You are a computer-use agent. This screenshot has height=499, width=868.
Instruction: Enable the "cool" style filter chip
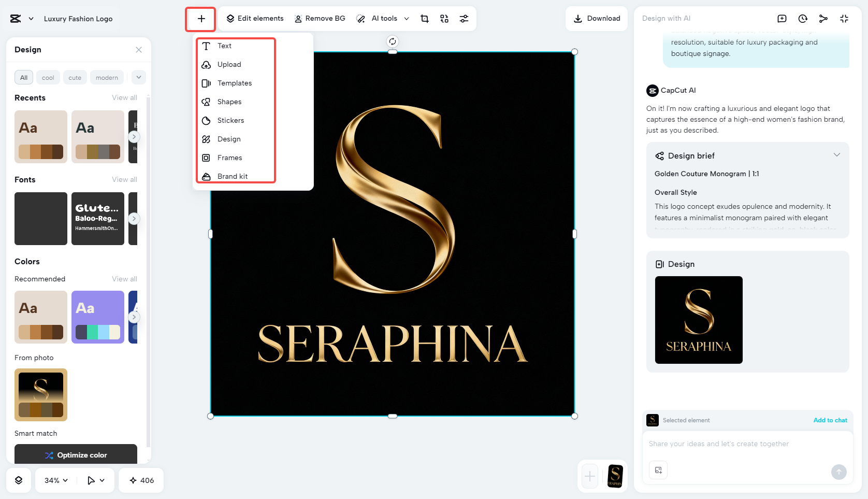point(48,77)
